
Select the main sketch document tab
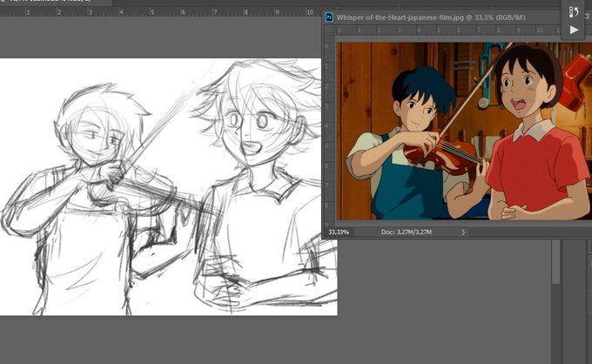coord(56,2)
